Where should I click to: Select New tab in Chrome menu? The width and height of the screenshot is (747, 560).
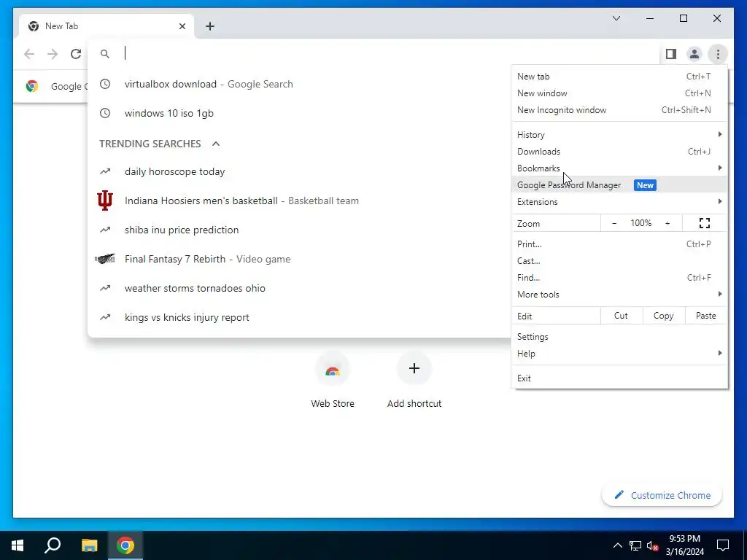coord(619,76)
